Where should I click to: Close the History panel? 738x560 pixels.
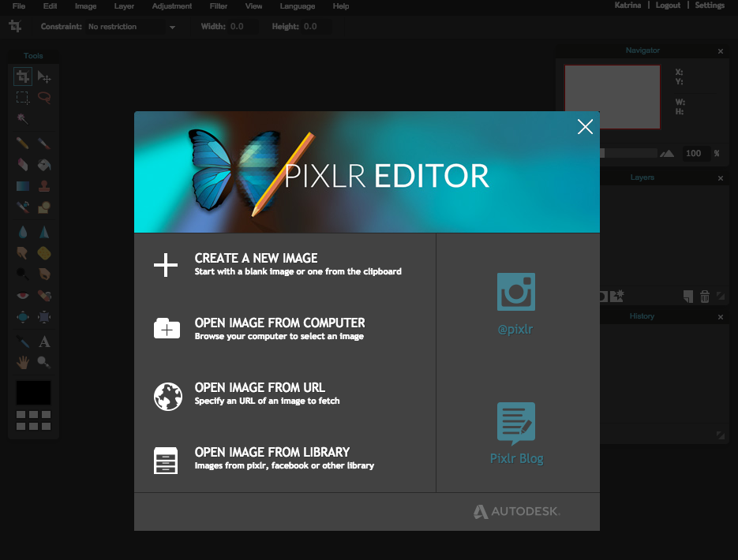click(721, 317)
